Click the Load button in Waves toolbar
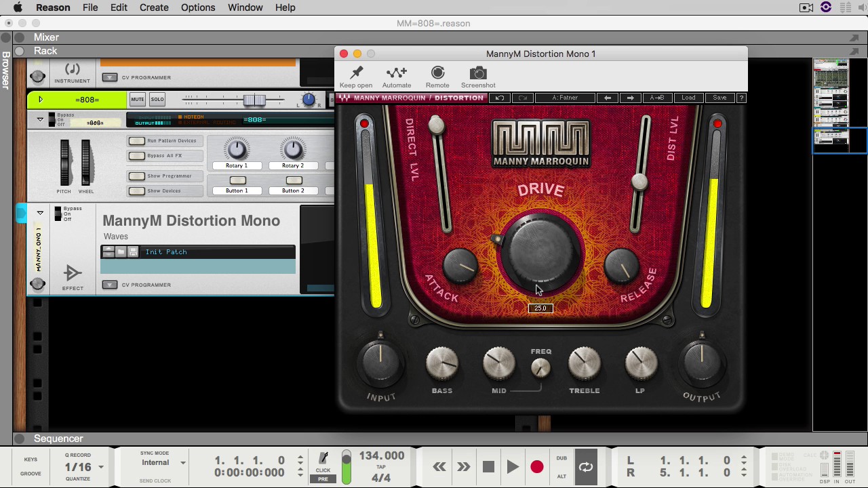This screenshot has height=488, width=868. (688, 98)
